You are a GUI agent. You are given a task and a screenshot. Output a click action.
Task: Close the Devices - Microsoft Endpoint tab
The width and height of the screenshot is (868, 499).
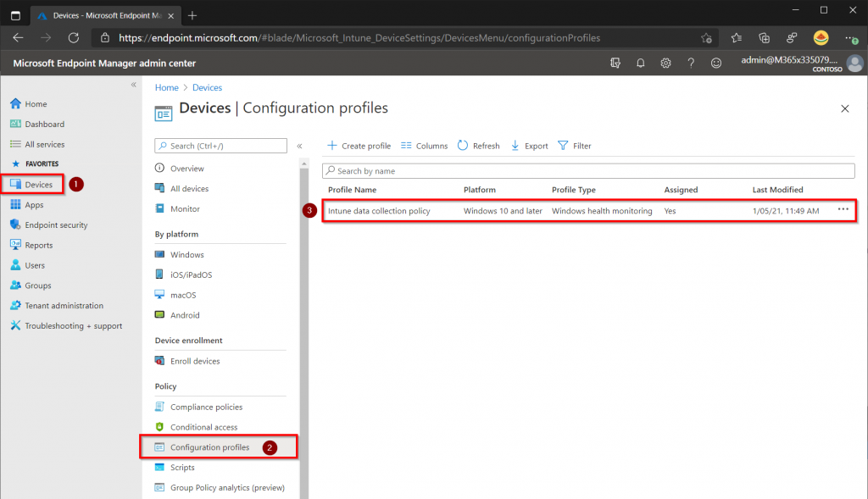tap(171, 15)
